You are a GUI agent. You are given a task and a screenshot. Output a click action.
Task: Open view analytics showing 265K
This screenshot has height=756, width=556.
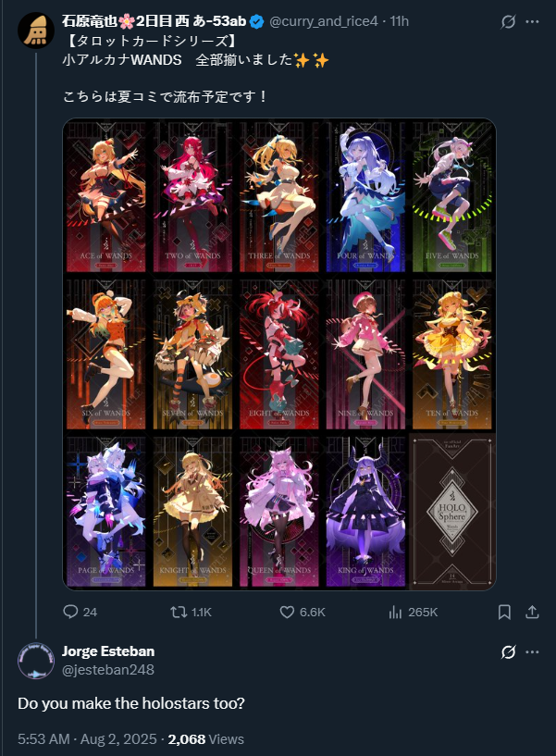point(395,612)
